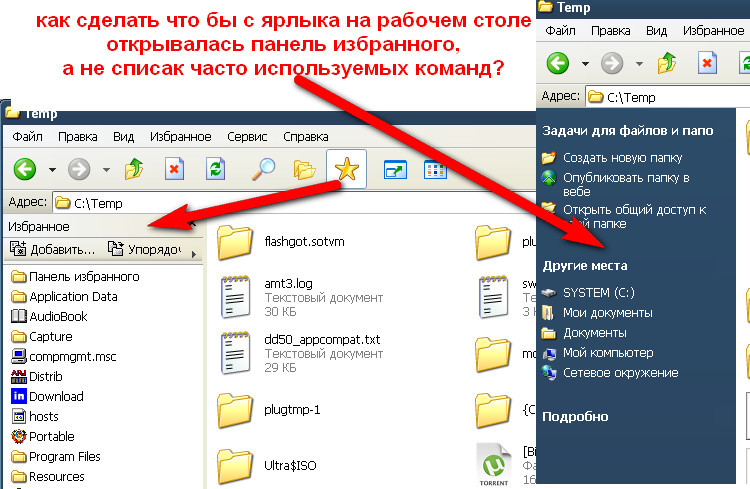Click Forward arrow in left Temp window
The height and width of the screenshot is (489, 750).
tap(79, 169)
